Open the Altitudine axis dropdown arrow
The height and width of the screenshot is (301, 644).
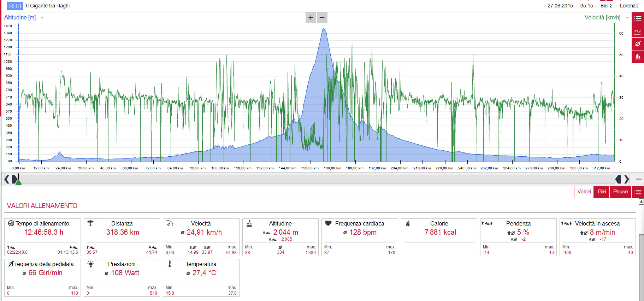pyautogui.click(x=42, y=18)
